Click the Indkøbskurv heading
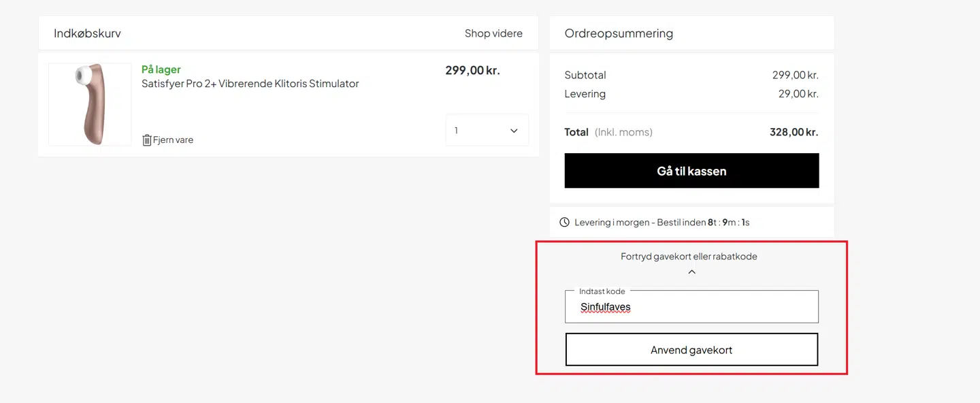980x403 pixels. click(x=88, y=33)
